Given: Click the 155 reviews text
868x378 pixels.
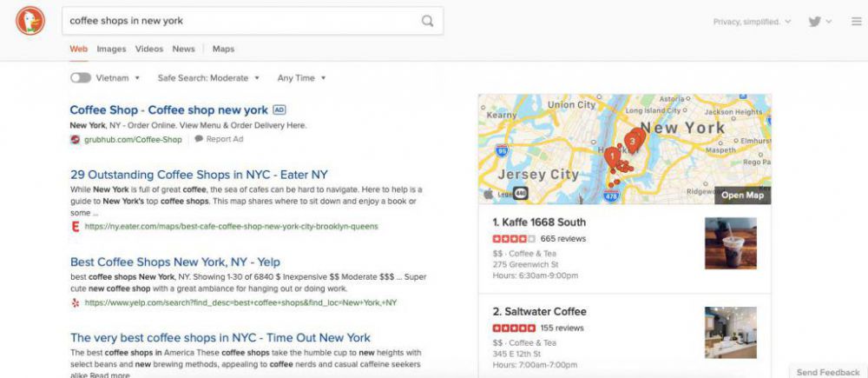Looking at the screenshot, I should click(562, 328).
